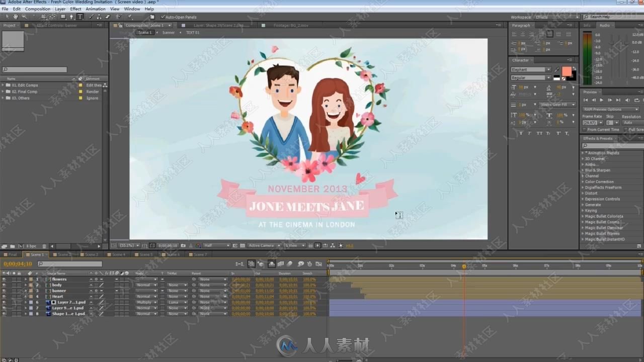The height and width of the screenshot is (362, 644).
Task: Select the Brush tool in toolbar
Action: [91, 17]
